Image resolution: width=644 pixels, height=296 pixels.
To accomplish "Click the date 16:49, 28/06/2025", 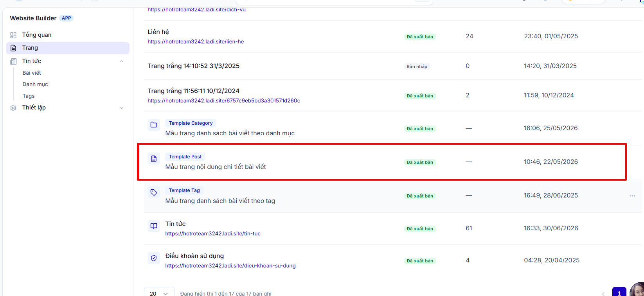I will point(551,195).
